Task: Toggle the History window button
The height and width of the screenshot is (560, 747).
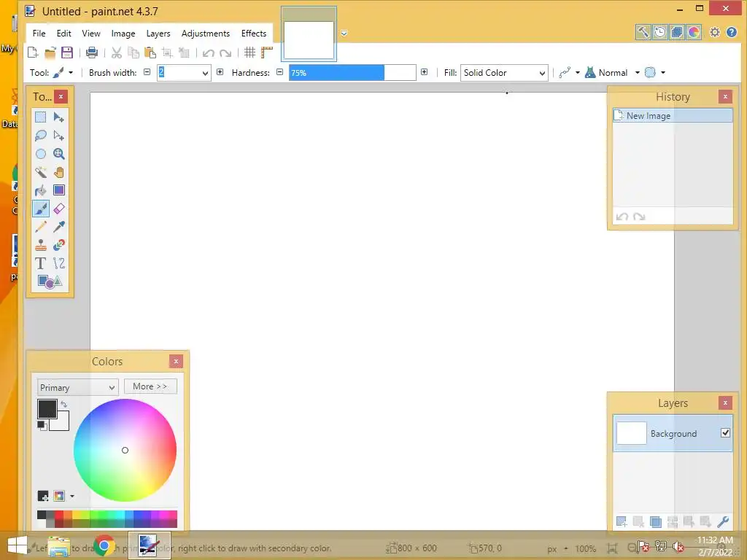Action: (659, 32)
